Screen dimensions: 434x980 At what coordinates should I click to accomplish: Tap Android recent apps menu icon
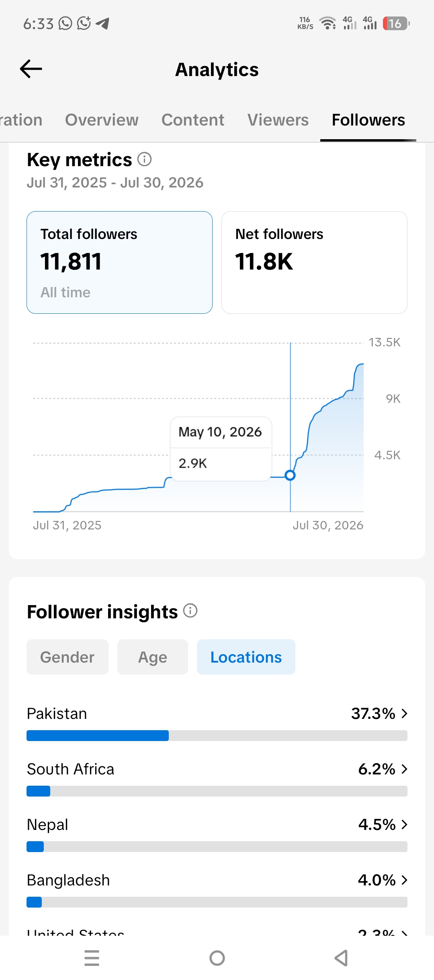[92, 958]
